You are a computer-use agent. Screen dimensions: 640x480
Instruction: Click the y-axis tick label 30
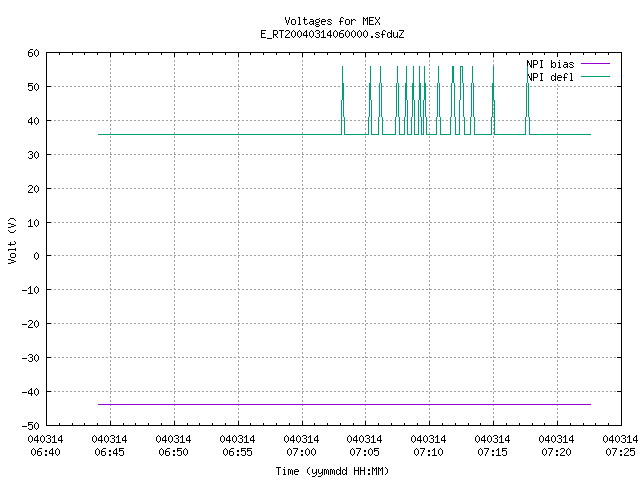33,155
